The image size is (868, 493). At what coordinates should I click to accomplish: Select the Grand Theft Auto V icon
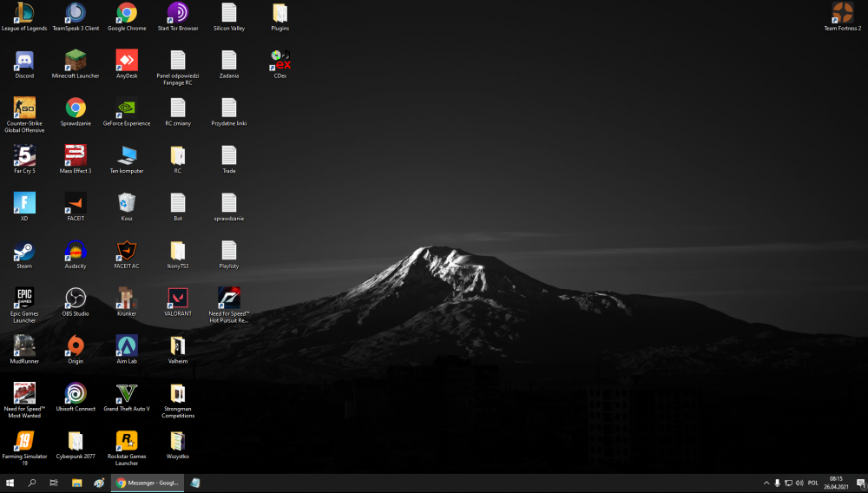[x=127, y=393]
